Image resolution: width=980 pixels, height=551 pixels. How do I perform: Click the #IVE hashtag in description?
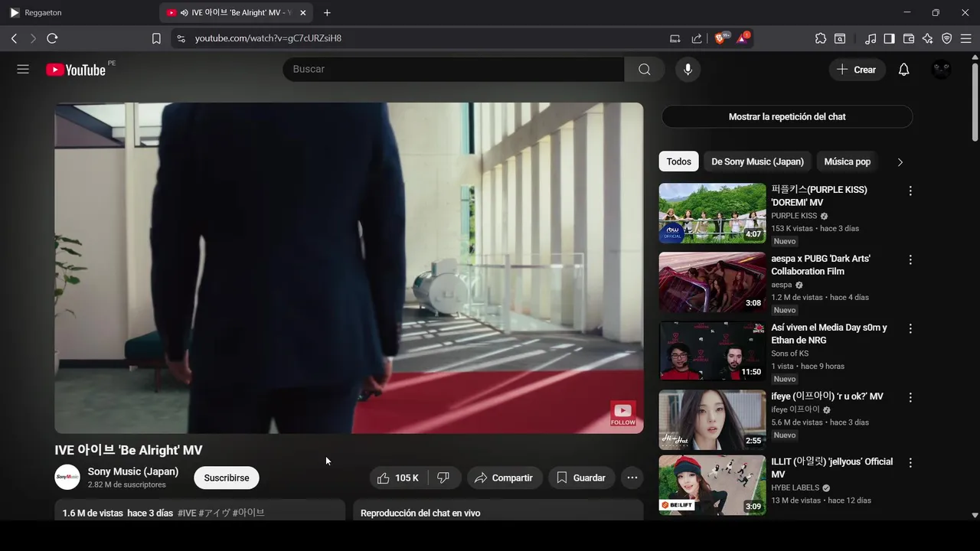[x=187, y=513]
